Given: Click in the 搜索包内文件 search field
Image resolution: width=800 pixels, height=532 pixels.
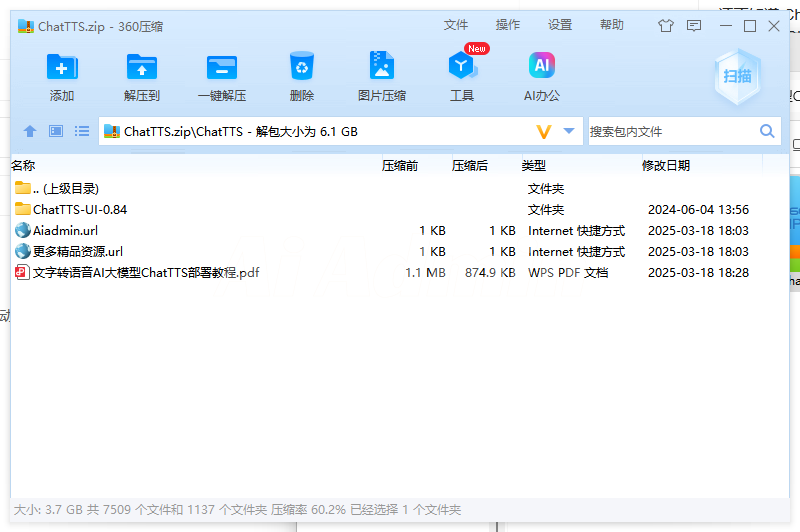Looking at the screenshot, I should point(670,131).
